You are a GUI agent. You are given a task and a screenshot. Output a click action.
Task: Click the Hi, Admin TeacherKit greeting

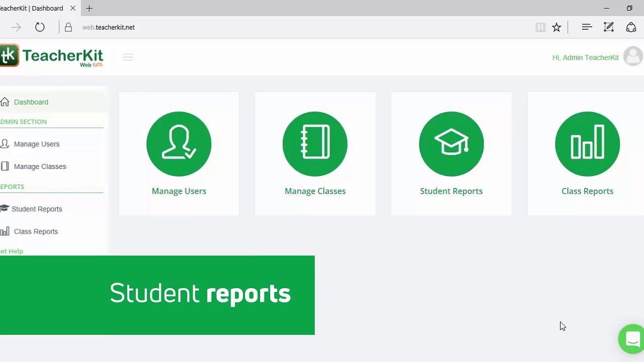586,58
